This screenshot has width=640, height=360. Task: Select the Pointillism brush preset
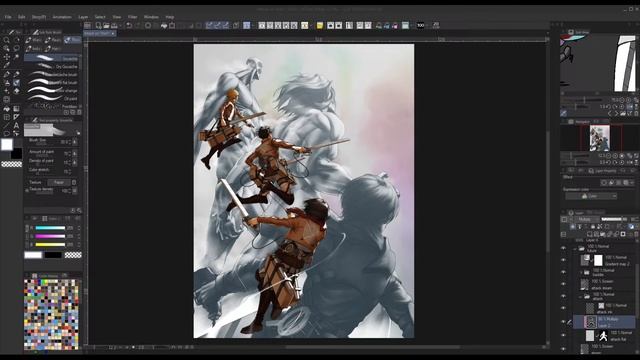pyautogui.click(x=52, y=106)
